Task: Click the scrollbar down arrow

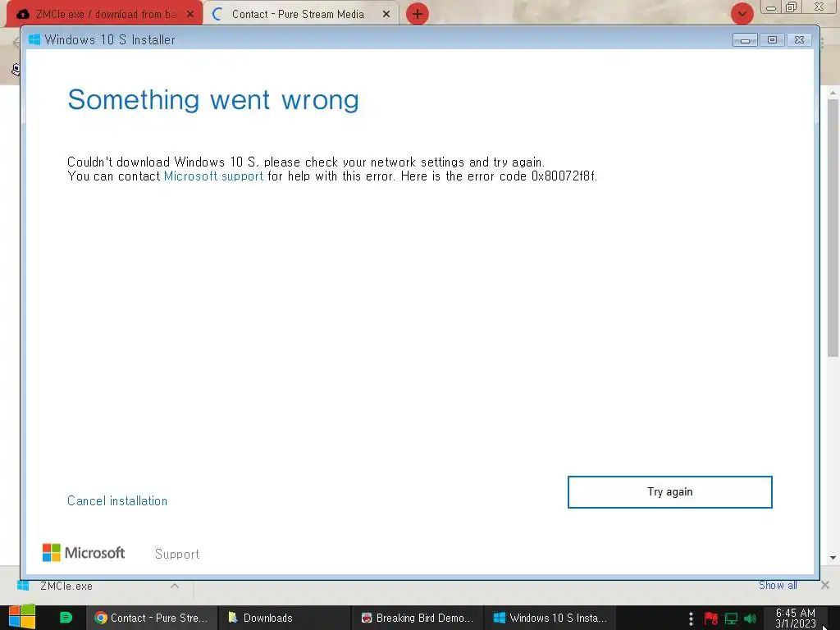Action: [833, 558]
